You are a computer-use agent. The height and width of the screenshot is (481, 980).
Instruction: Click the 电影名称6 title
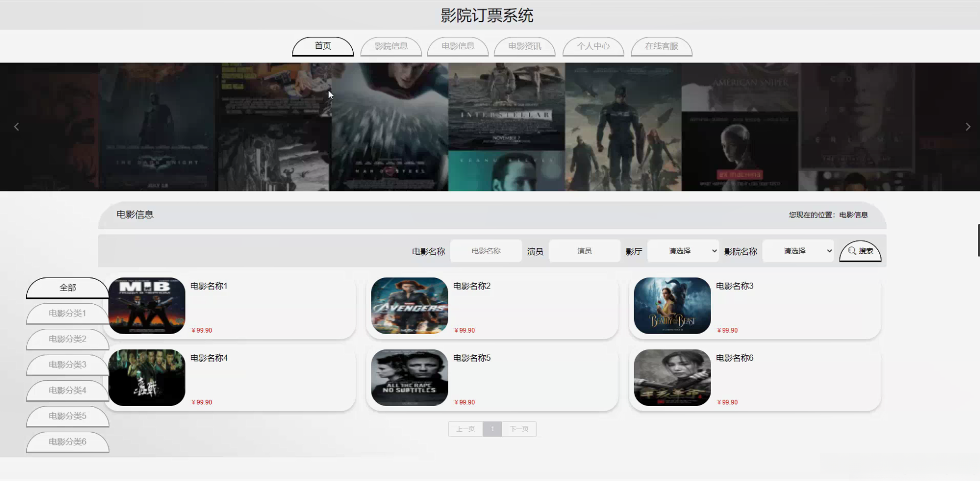[x=735, y=358]
